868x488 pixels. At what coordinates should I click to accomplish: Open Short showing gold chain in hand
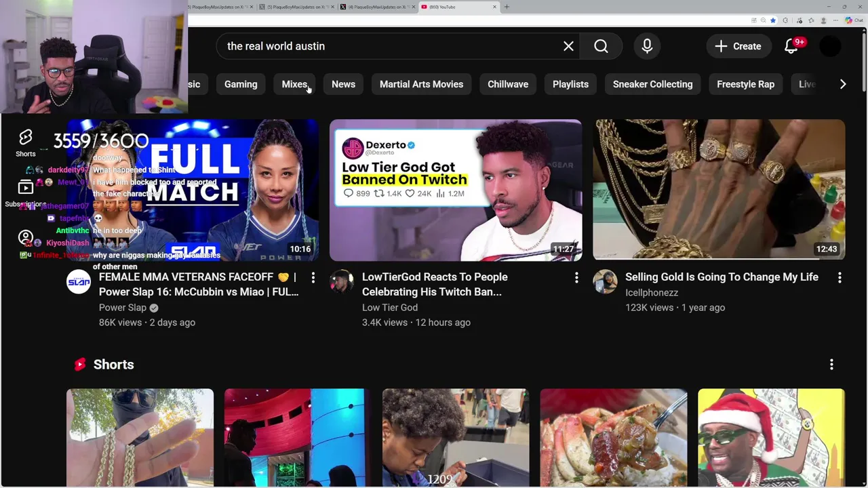(x=140, y=437)
